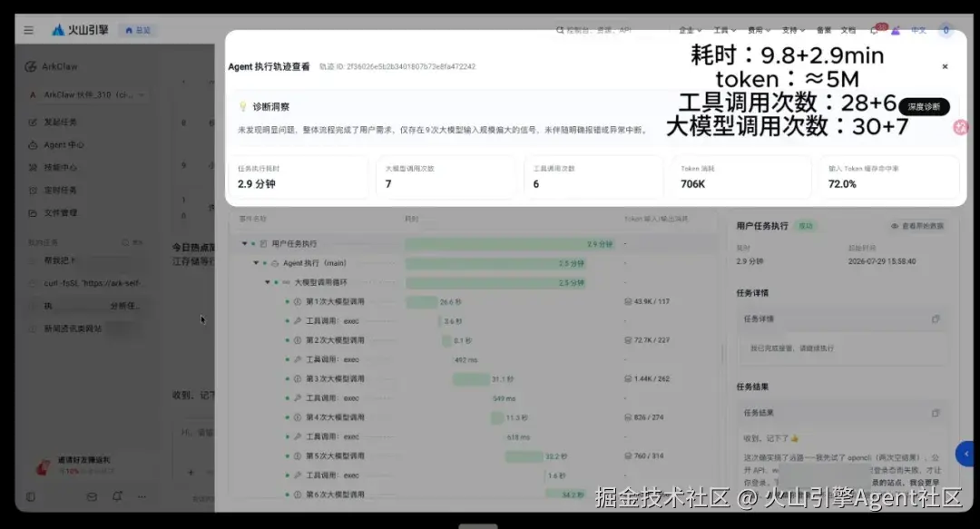Click the mail icon in sidebar footer
The width and height of the screenshot is (980, 529).
click(92, 496)
